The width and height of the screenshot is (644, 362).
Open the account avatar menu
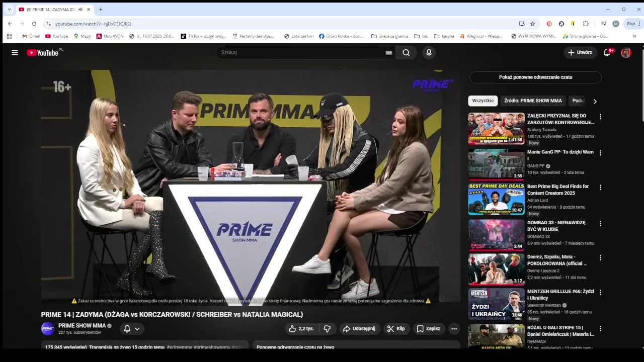click(626, 53)
